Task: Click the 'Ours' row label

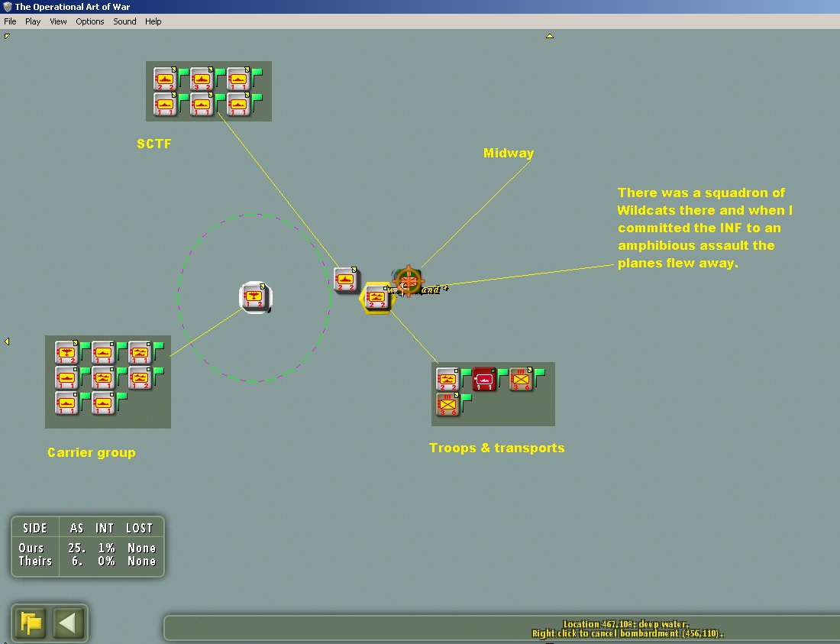Action: (x=31, y=548)
